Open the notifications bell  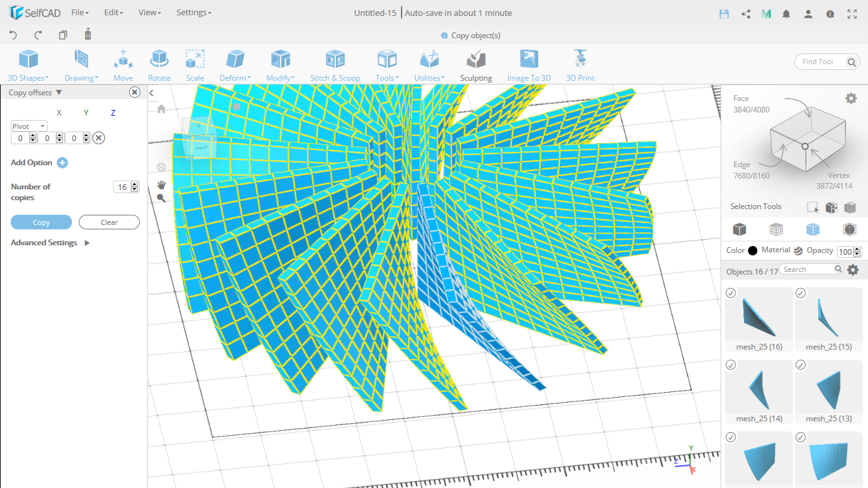787,13
